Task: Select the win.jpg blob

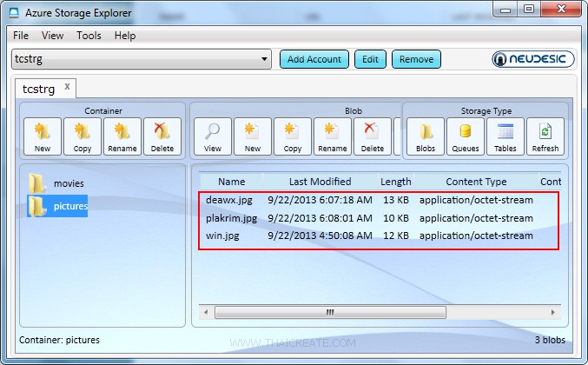Action: pos(222,236)
